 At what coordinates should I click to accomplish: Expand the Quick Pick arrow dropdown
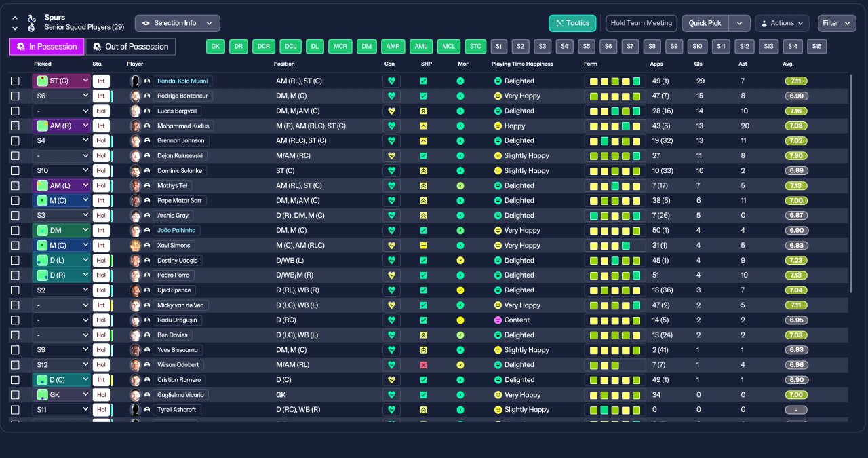click(x=739, y=23)
